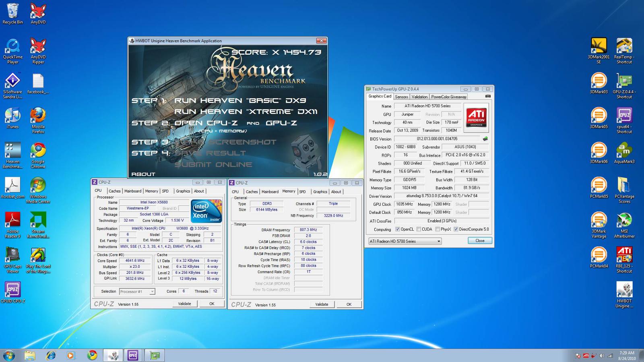Screen dimensions: 644x362
Task: Click the volume icon in system tray
Action: click(x=602, y=356)
